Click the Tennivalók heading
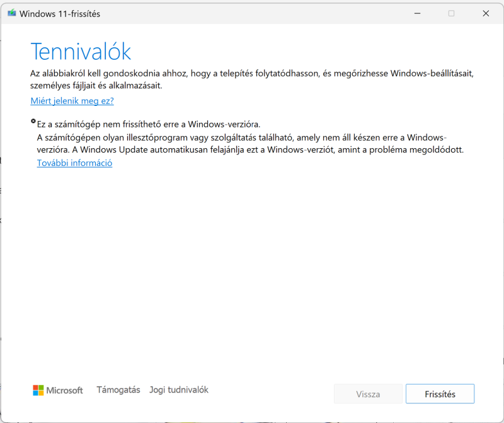 [x=81, y=52]
